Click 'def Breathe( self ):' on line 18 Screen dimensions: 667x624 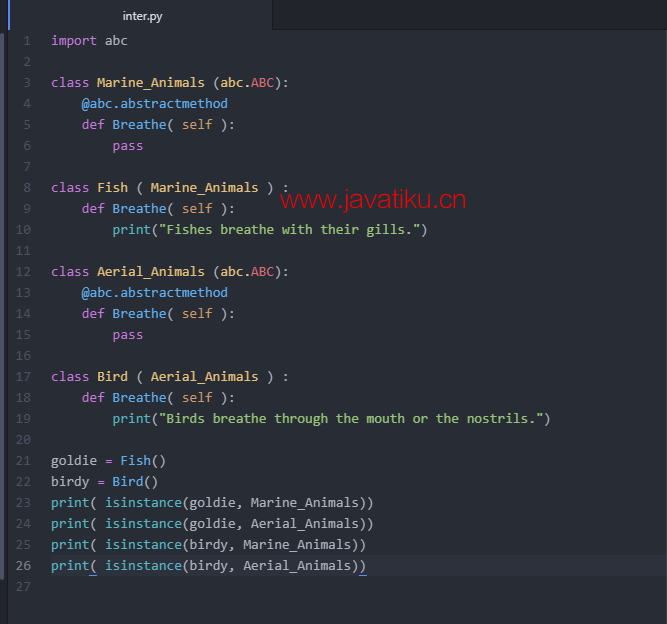point(158,397)
